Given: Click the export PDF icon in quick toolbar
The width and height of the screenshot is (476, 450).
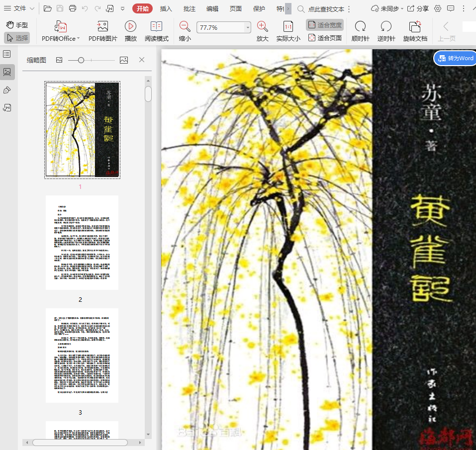Looking at the screenshot, I should (109, 8).
